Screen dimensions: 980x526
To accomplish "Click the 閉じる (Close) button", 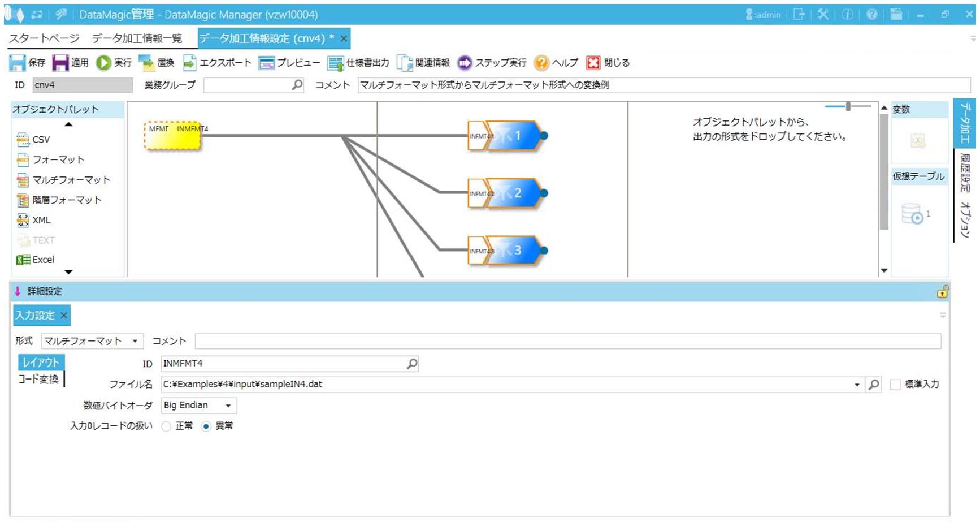I will point(593,63).
